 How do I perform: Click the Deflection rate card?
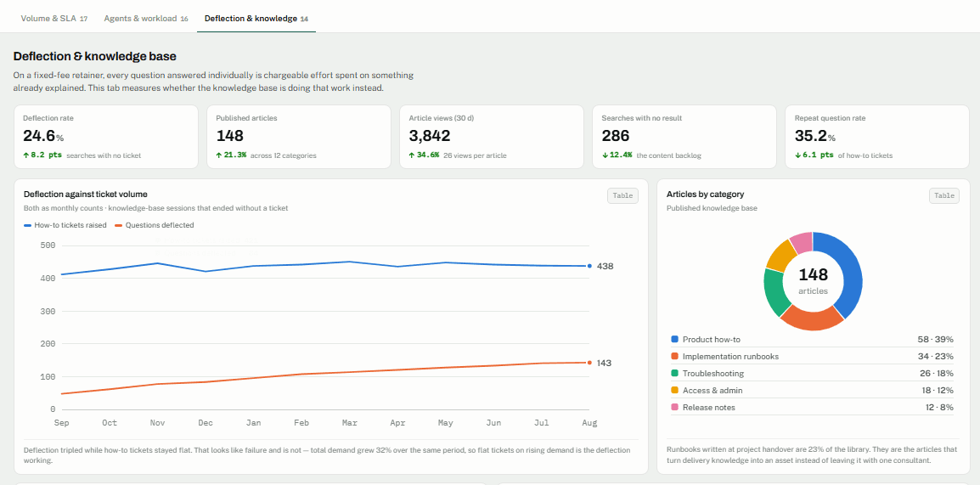[x=105, y=137]
